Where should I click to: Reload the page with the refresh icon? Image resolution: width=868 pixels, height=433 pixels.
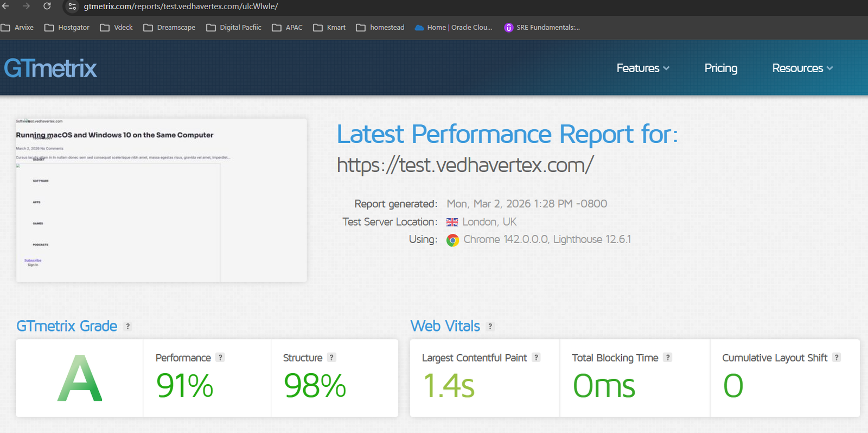(47, 6)
